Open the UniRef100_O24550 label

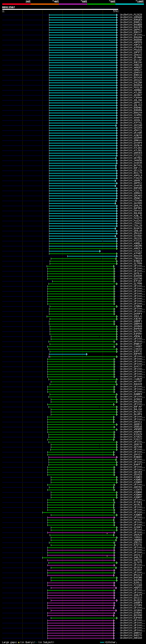131,115
